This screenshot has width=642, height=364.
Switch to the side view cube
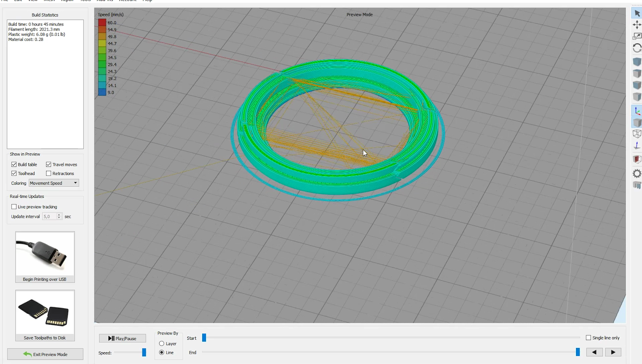coord(637,97)
